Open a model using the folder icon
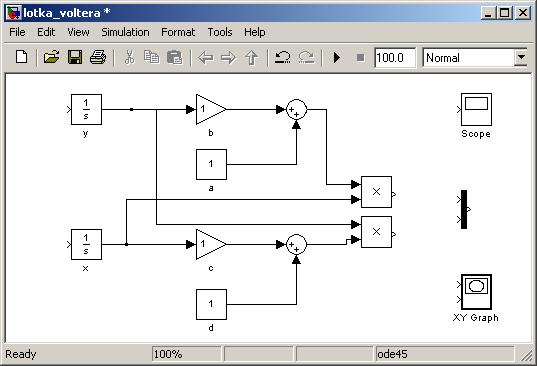 (x=51, y=57)
